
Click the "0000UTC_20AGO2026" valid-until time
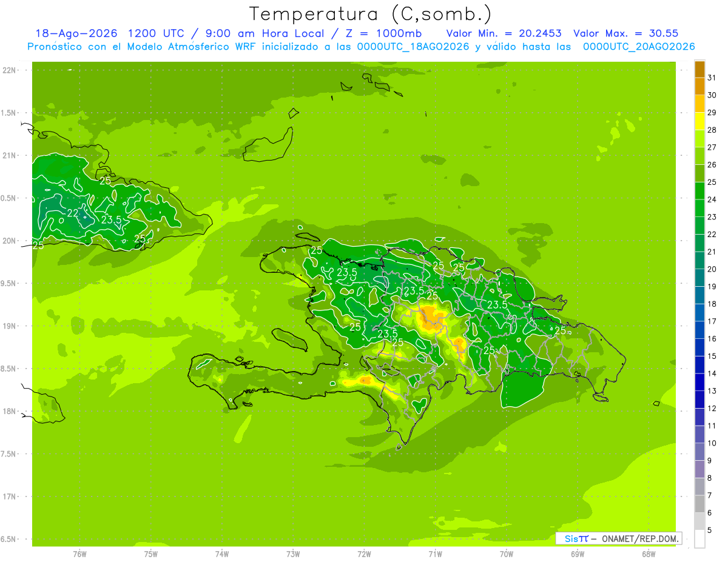[639, 47]
